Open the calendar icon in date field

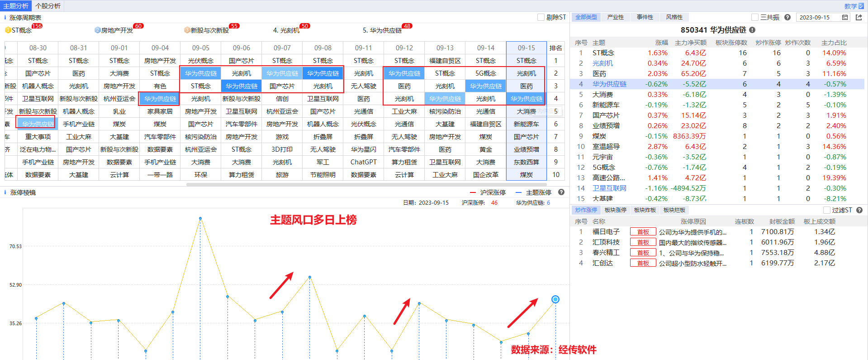click(845, 17)
